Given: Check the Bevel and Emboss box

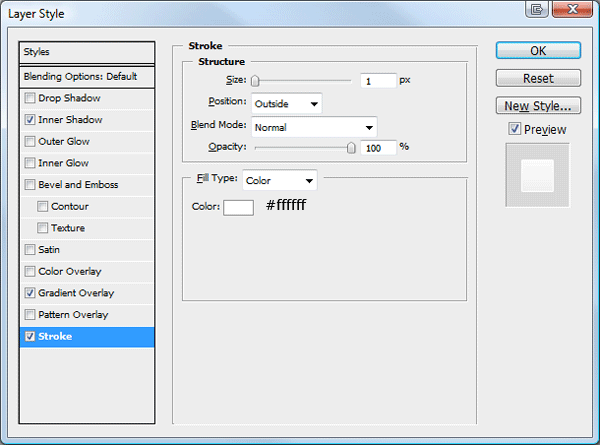Looking at the screenshot, I should [x=30, y=184].
